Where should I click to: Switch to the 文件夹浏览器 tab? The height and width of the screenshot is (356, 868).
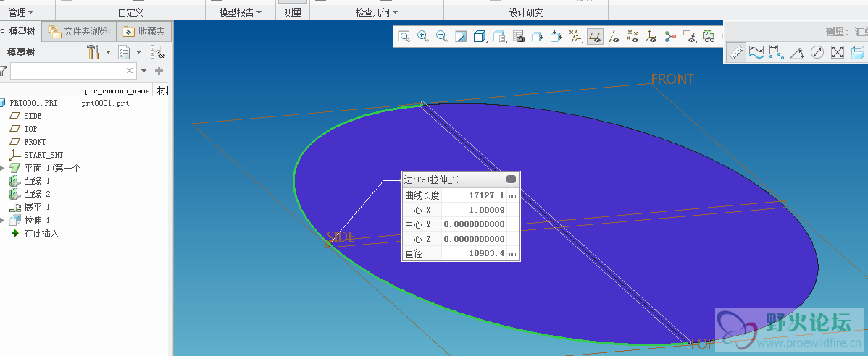(80, 32)
